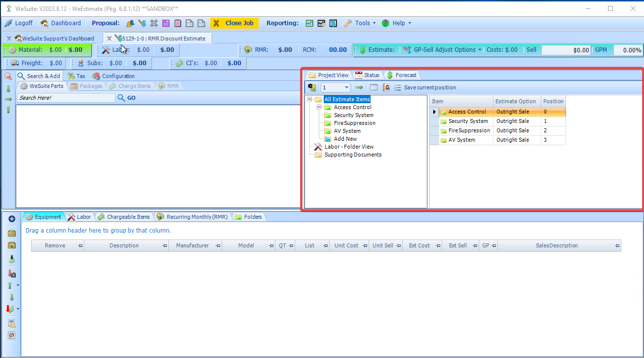644x358 pixels.
Task: Collapse the All Estimate Items tree node
Action: click(309, 99)
